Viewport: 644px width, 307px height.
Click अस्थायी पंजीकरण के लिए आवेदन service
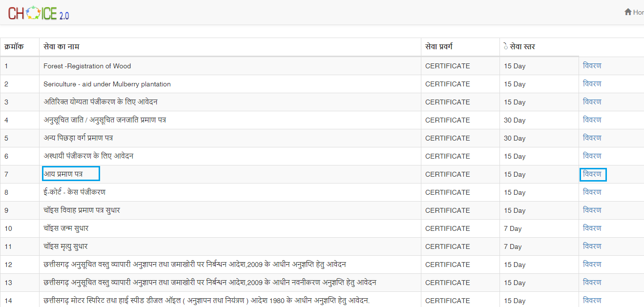(88, 156)
